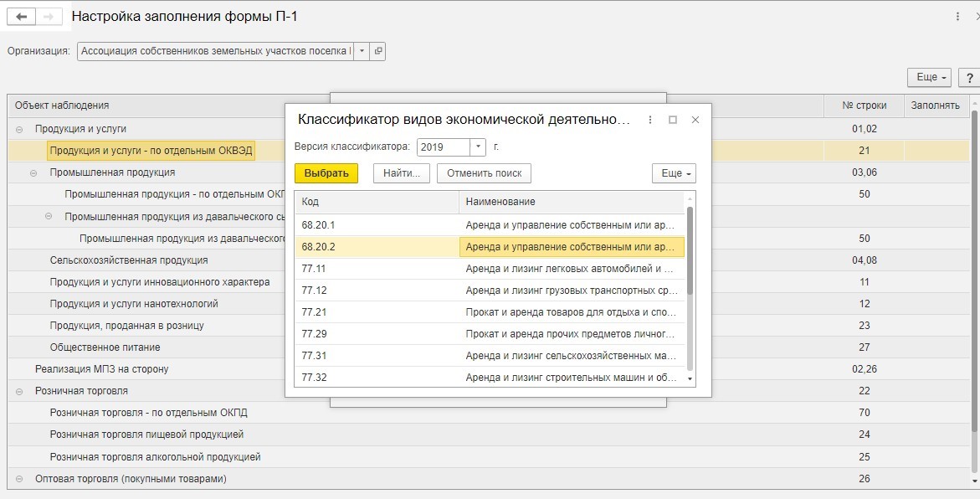Image resolution: width=980 pixels, height=499 pixels.
Task: Select Аренда и лизинг легковых автомобилей name
Action: [x=571, y=269]
